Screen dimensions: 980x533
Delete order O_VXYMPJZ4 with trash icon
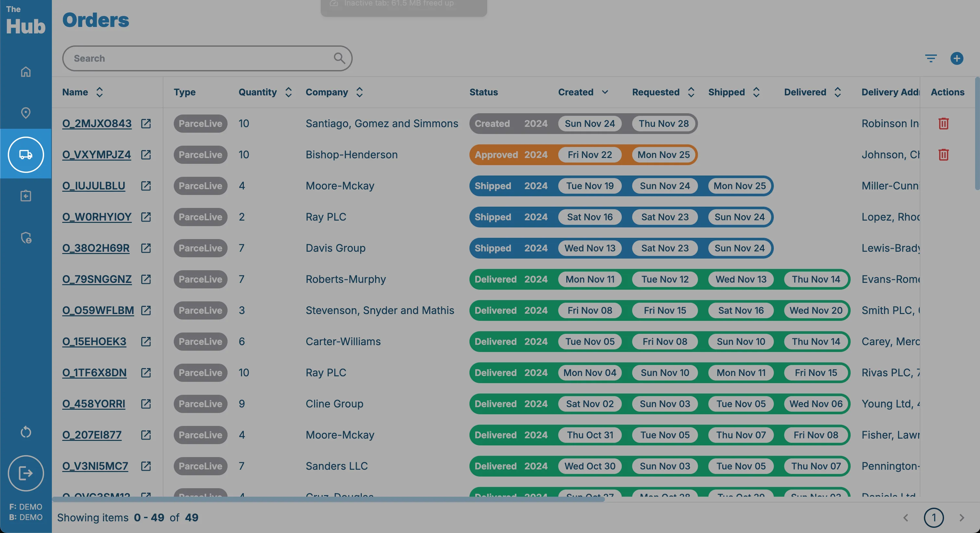click(x=943, y=154)
